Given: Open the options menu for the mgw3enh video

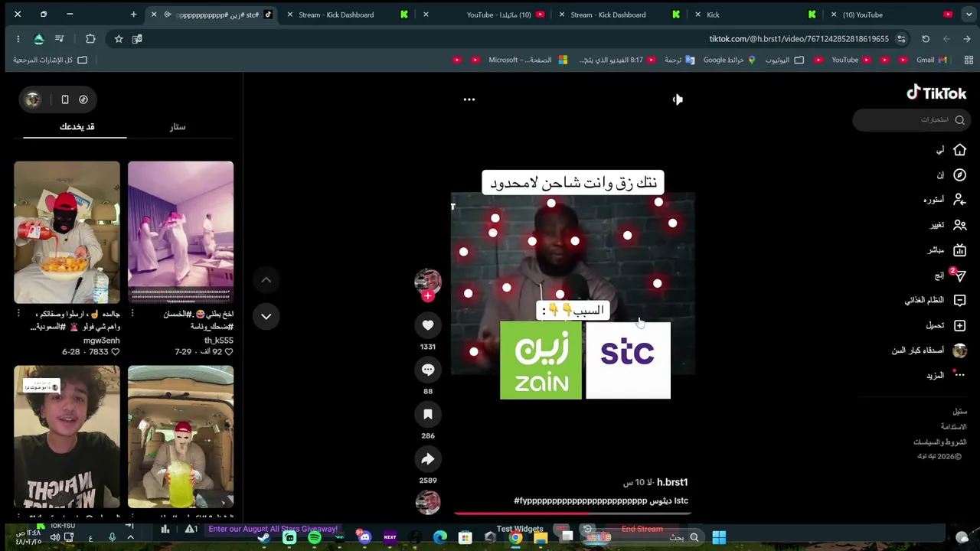Looking at the screenshot, I should 18,314.
